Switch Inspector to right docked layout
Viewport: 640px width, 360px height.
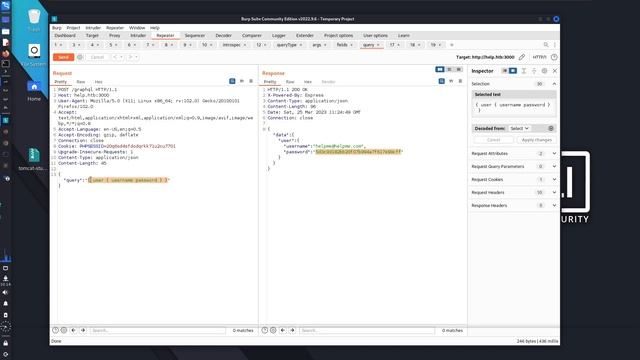(x=513, y=71)
